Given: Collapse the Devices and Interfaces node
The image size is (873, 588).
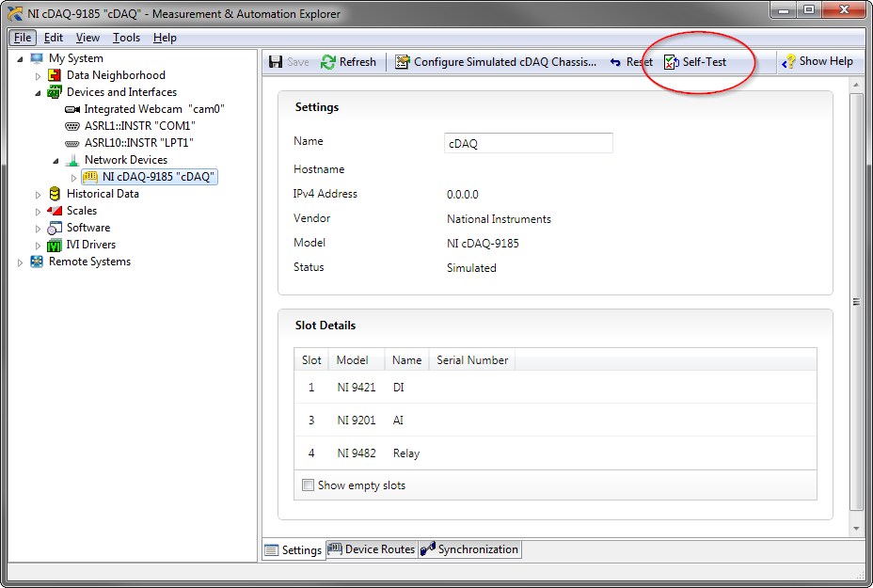Looking at the screenshot, I should pyautogui.click(x=38, y=93).
